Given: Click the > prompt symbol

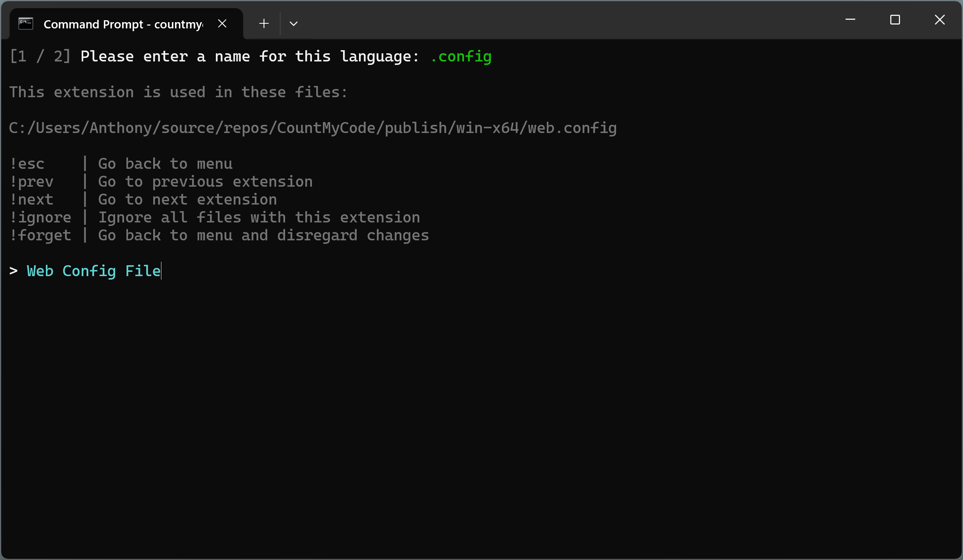Looking at the screenshot, I should click(x=13, y=271).
